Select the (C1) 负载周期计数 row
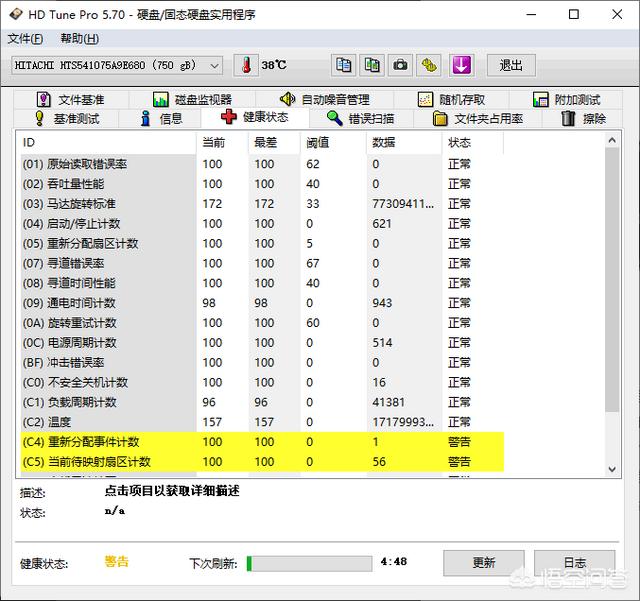The width and height of the screenshot is (640, 601). click(x=262, y=403)
